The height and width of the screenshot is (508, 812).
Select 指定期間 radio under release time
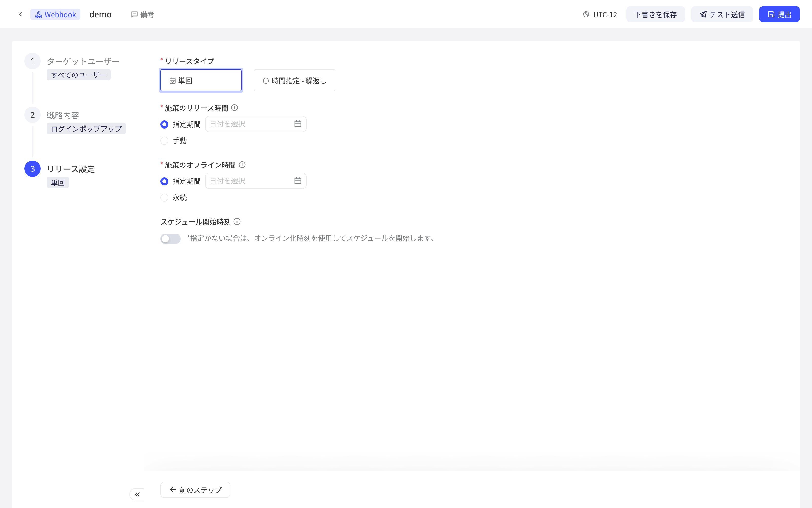[164, 124]
